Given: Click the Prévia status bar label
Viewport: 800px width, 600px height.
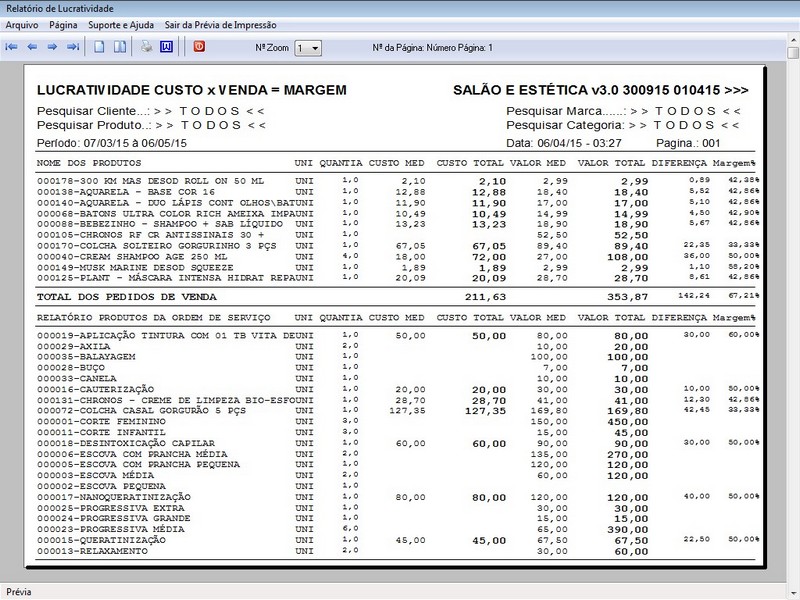Looking at the screenshot, I should [20, 591].
